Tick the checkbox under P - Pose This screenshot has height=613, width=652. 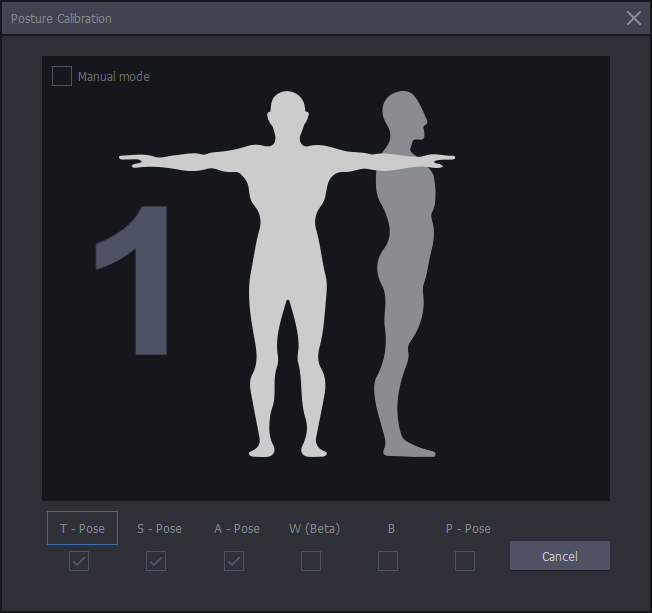click(x=465, y=561)
